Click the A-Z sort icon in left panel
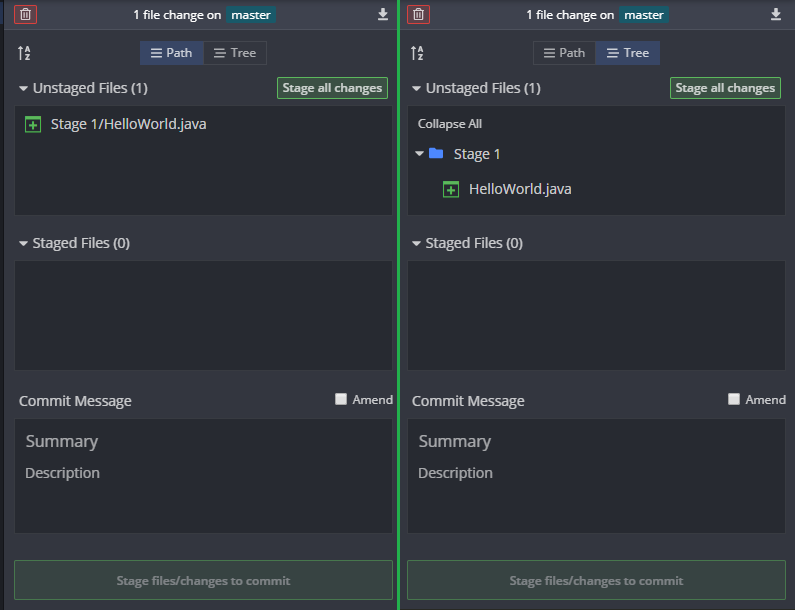The image size is (795, 610). [x=24, y=53]
